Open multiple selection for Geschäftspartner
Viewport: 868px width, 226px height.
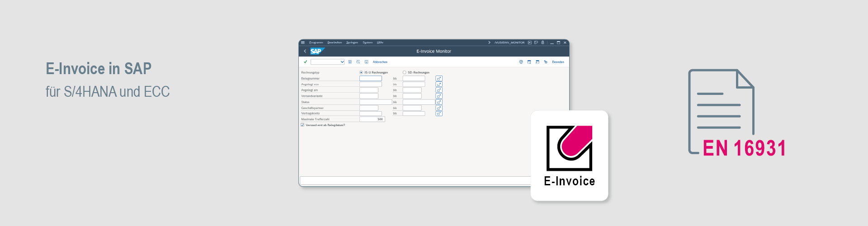tap(439, 108)
